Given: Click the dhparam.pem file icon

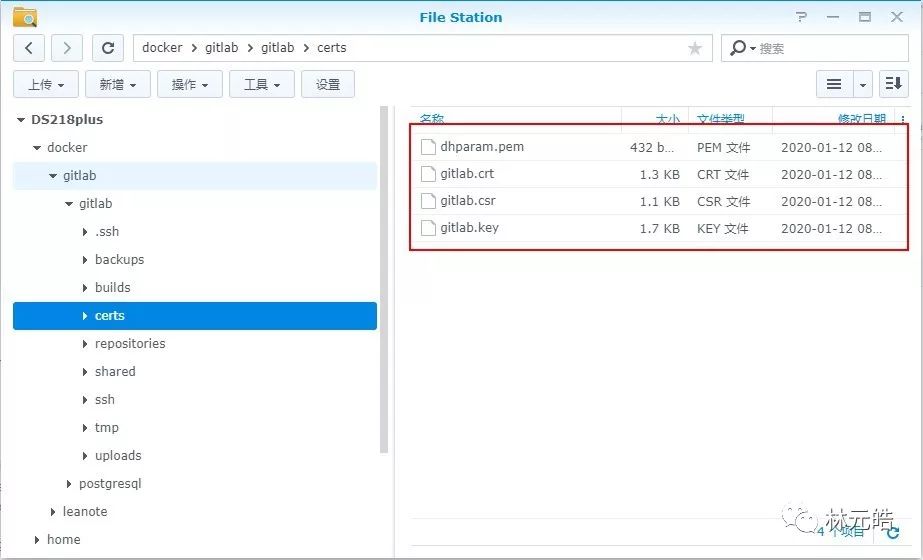Looking at the screenshot, I should click(x=428, y=147).
